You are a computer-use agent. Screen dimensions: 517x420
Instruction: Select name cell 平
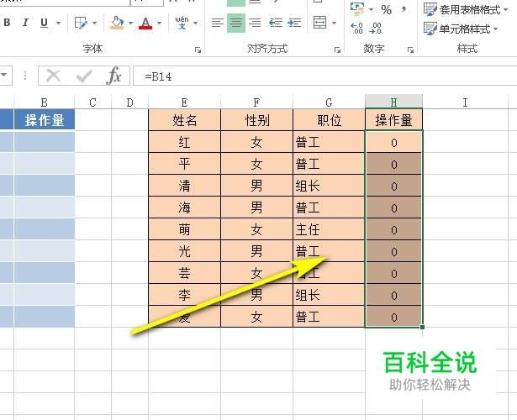(185, 164)
